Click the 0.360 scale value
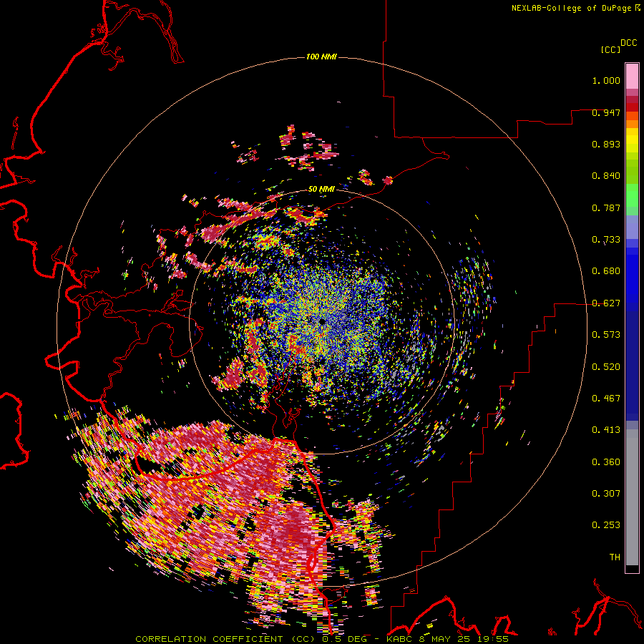Viewport: 644px width, 644px height. [x=606, y=462]
